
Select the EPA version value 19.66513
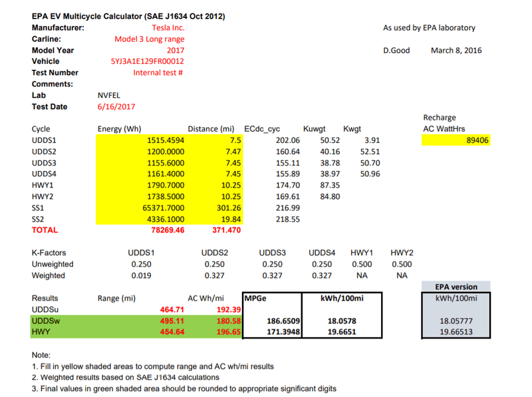[456, 332]
